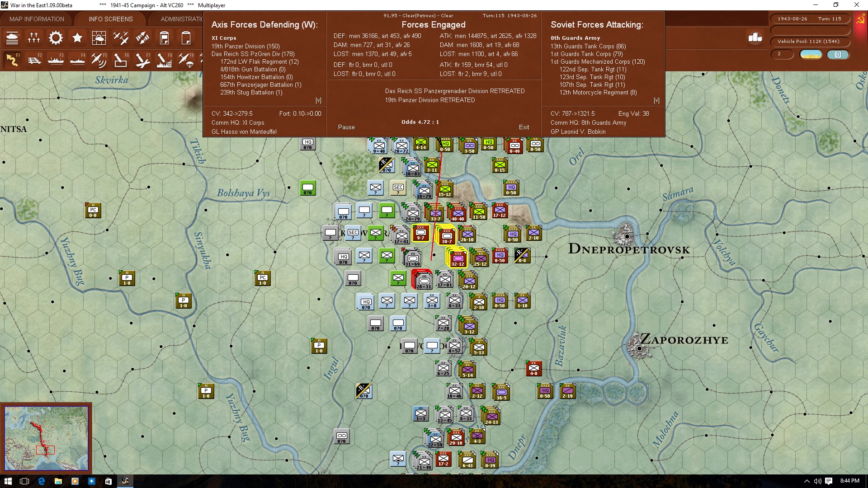Image resolution: width=868 pixels, height=488 pixels.
Task: Open the ADMINISTRATION tab
Action: 182,19
